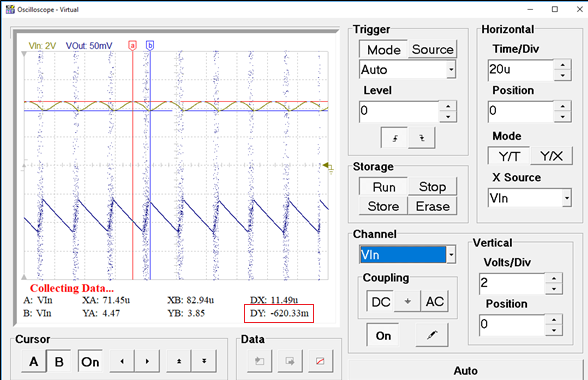
Task: Click the Data clear icon button
Action: pyautogui.click(x=320, y=361)
